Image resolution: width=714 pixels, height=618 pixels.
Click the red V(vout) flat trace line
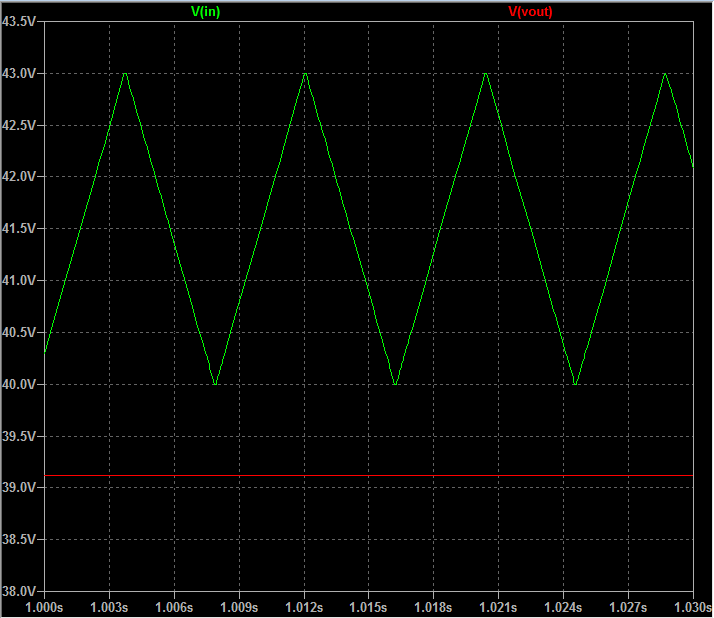(x=369, y=475)
